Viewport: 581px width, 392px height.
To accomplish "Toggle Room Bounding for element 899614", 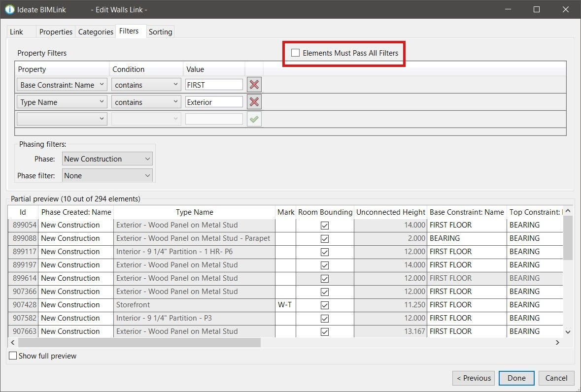I will (325, 279).
